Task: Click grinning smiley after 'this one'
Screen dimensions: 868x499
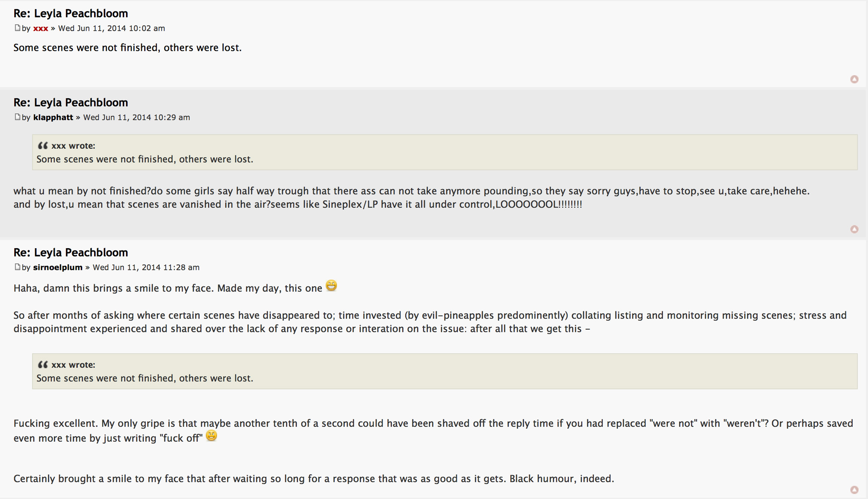Action: [331, 286]
